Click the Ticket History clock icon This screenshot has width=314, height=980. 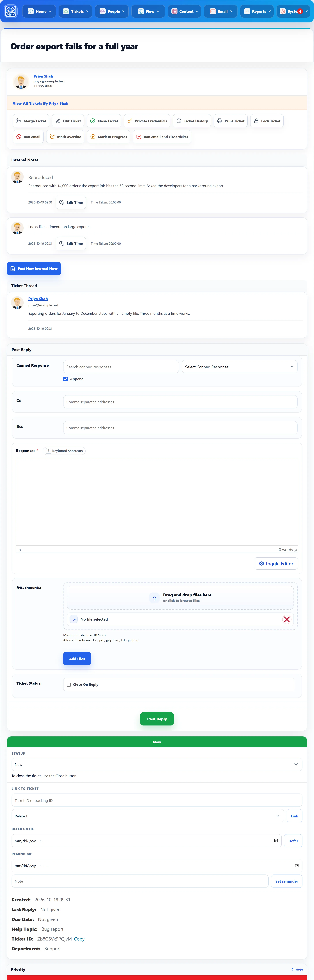pyautogui.click(x=179, y=121)
